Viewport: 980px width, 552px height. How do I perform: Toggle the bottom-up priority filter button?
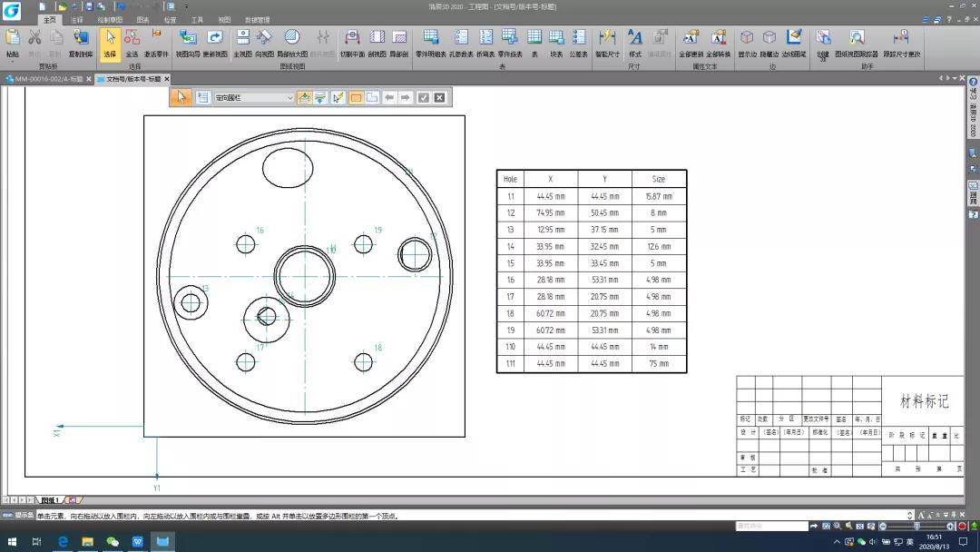point(304,97)
